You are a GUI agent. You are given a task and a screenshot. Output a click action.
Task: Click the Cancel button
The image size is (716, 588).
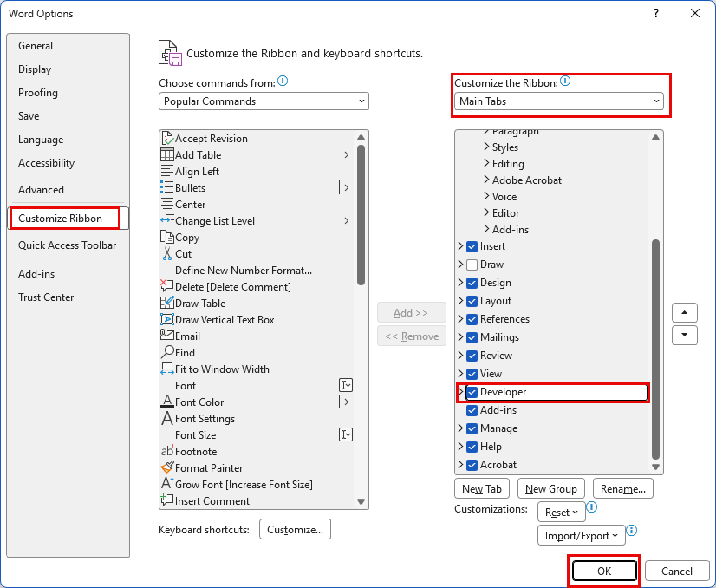pos(677,572)
